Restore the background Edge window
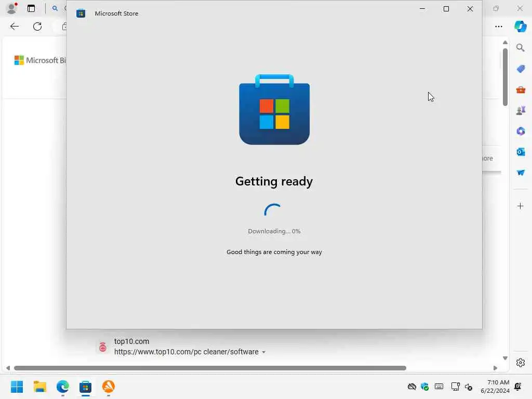The image size is (532, 399). [x=496, y=8]
